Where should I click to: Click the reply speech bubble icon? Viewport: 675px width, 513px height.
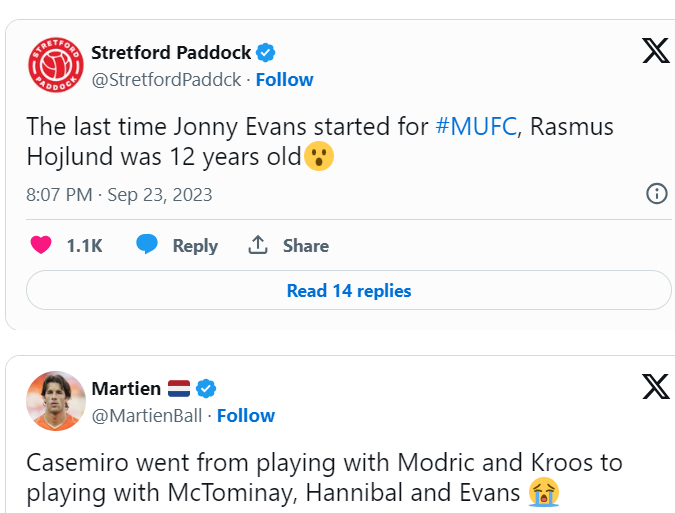tap(147, 245)
